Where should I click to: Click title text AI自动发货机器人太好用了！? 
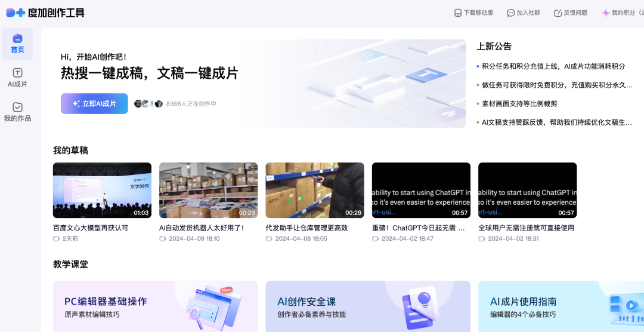coord(202,228)
